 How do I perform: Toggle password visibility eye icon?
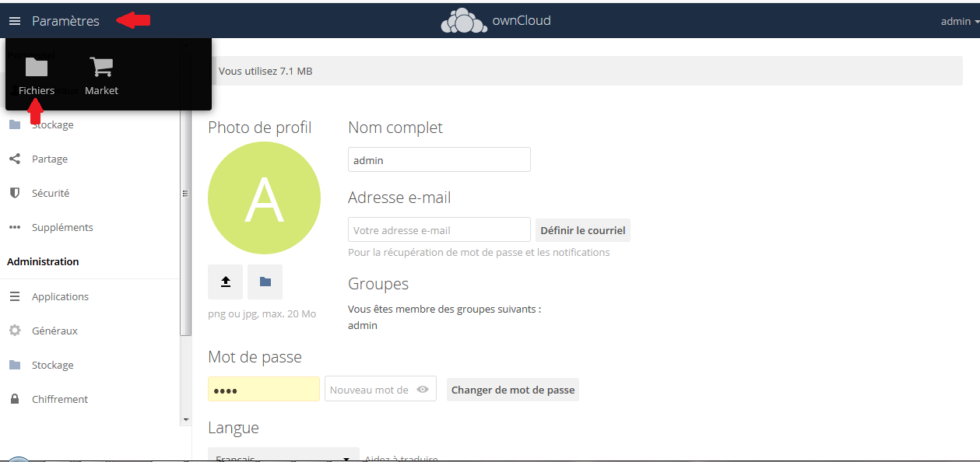point(423,390)
